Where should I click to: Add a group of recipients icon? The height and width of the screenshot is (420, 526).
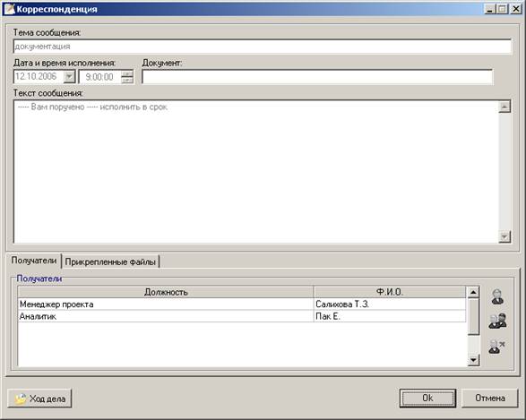(497, 321)
